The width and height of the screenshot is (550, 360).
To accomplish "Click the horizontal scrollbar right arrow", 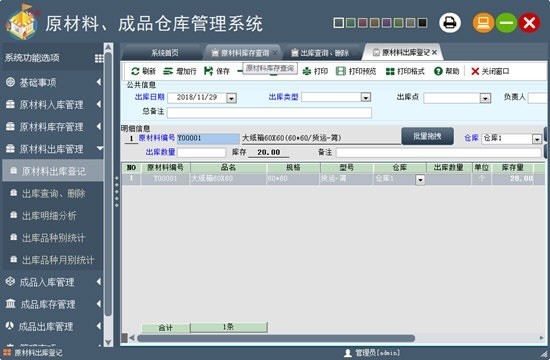I will [542, 338].
